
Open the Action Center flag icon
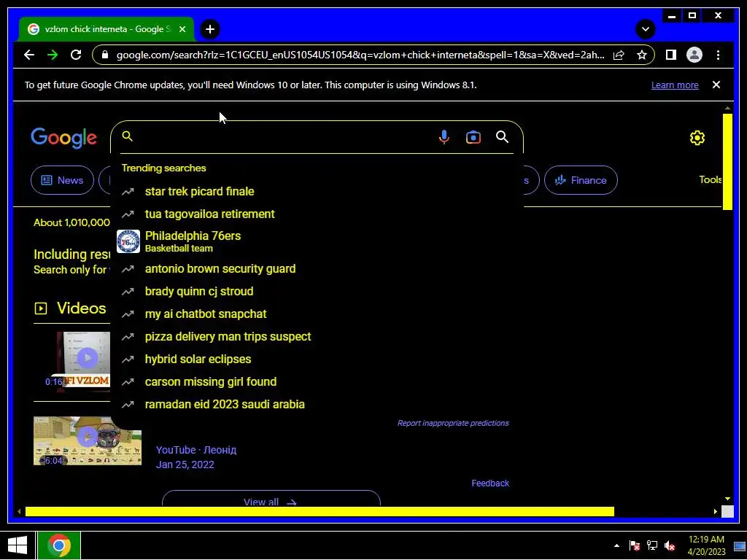(634, 545)
